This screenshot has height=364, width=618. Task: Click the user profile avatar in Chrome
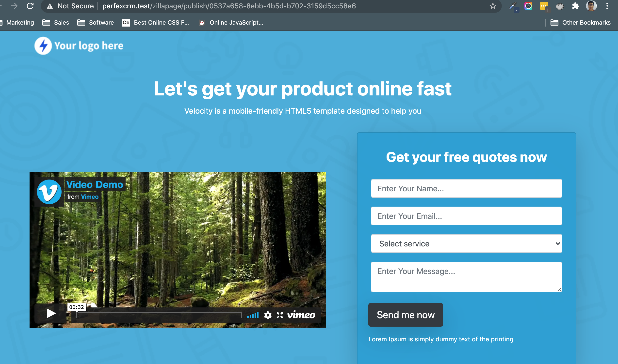click(591, 6)
